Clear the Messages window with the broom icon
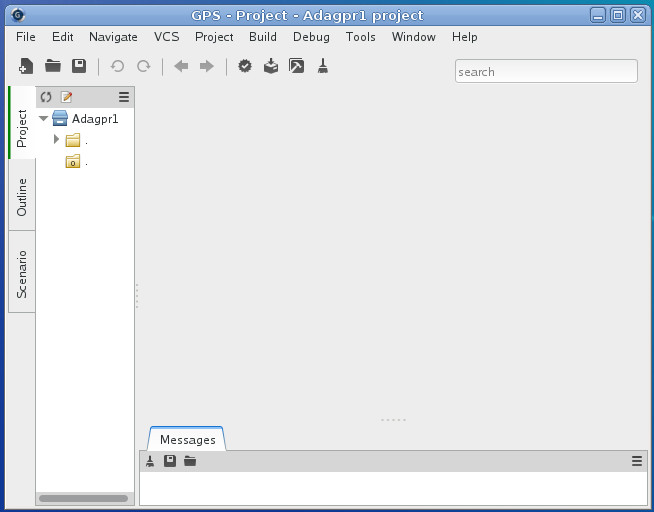Screen dimensions: 654x512 [x=150, y=461]
